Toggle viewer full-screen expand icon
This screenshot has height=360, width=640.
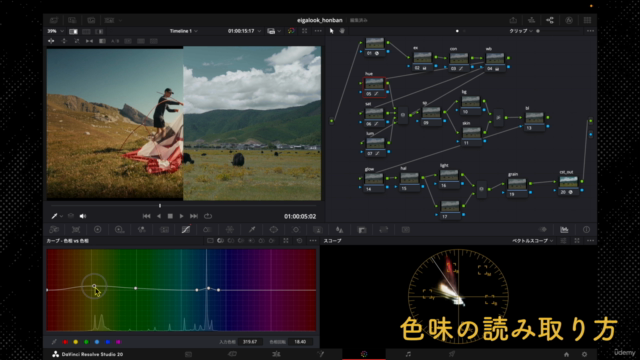(x=304, y=31)
